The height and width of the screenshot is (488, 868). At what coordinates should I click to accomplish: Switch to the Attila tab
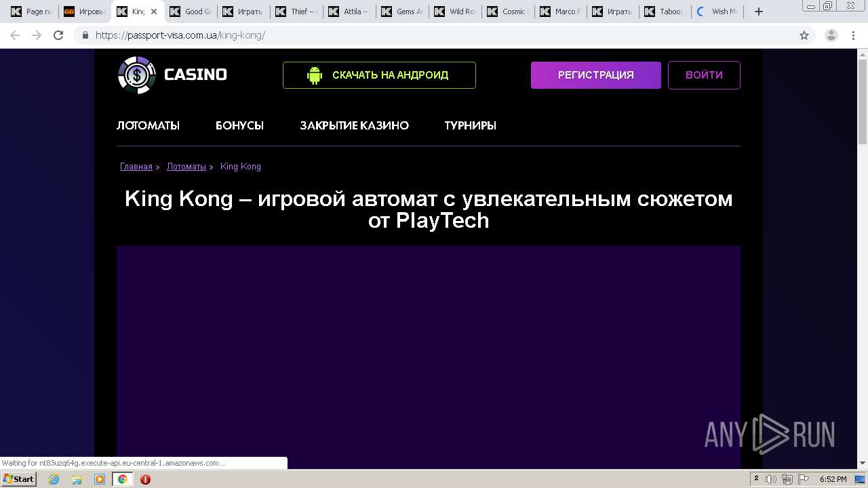pyautogui.click(x=349, y=12)
